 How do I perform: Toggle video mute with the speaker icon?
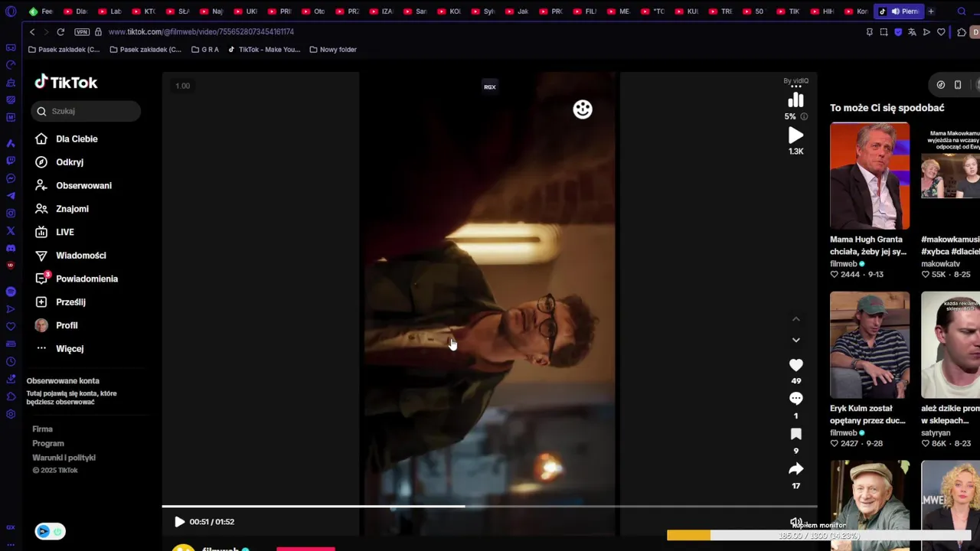(x=796, y=522)
